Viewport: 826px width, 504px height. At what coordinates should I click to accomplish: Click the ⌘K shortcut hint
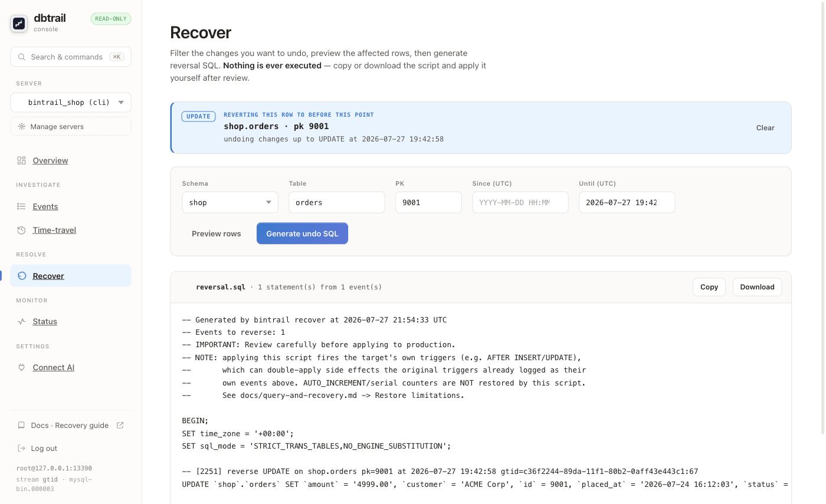(x=117, y=57)
